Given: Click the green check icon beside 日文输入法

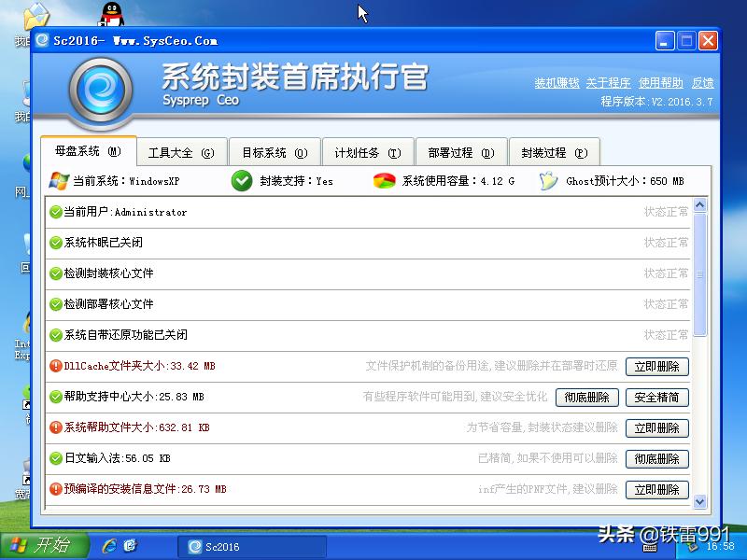Looking at the screenshot, I should [x=54, y=458].
